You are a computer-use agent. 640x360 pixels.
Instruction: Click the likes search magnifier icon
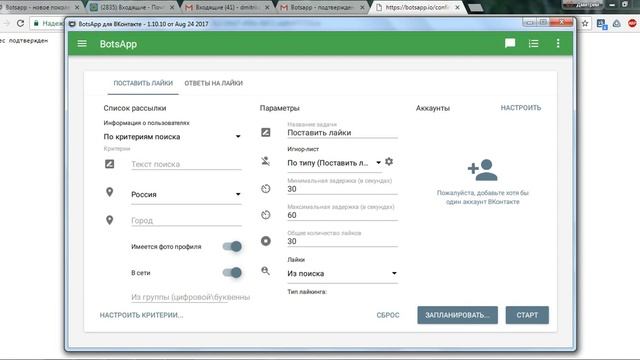(266, 271)
